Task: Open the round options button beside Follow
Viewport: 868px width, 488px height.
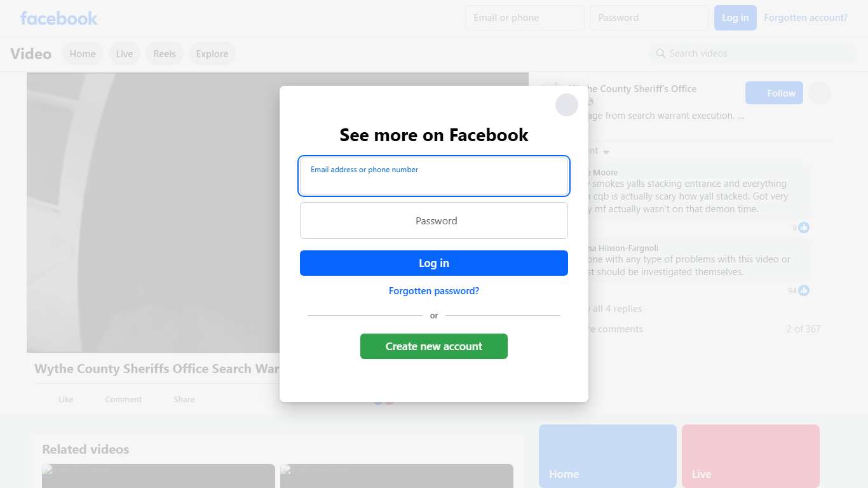Action: click(820, 93)
